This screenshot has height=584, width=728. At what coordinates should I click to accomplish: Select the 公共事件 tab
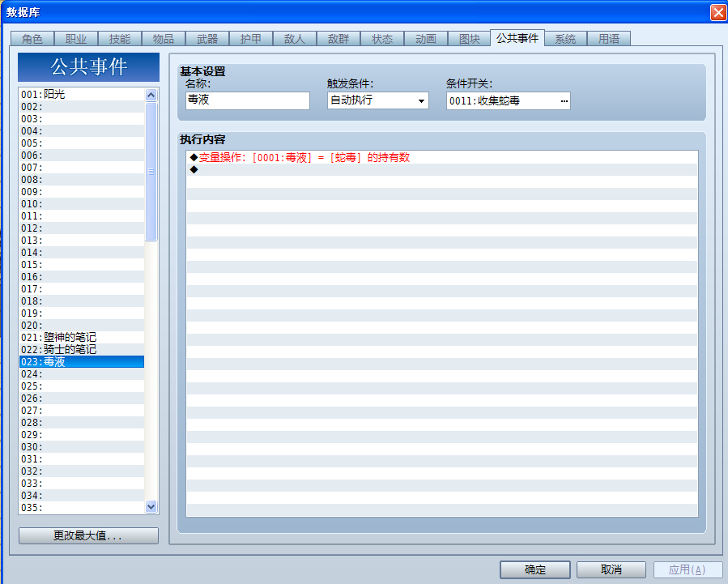[x=517, y=37]
